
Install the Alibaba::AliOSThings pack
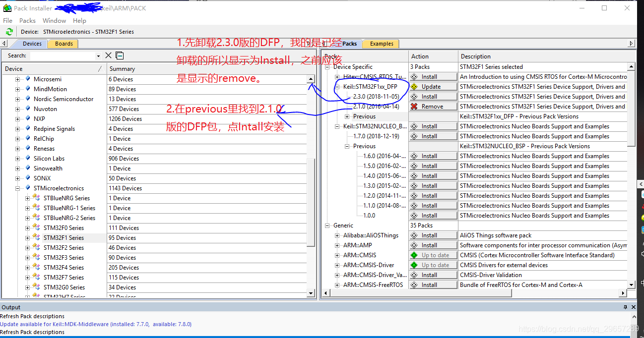(x=433, y=235)
